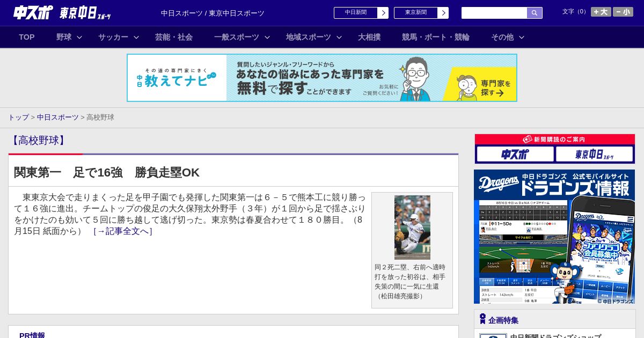The width and height of the screenshot is (644, 338).
Task: Go to 中日スポーツ breadcrumb link
Action: (58, 117)
